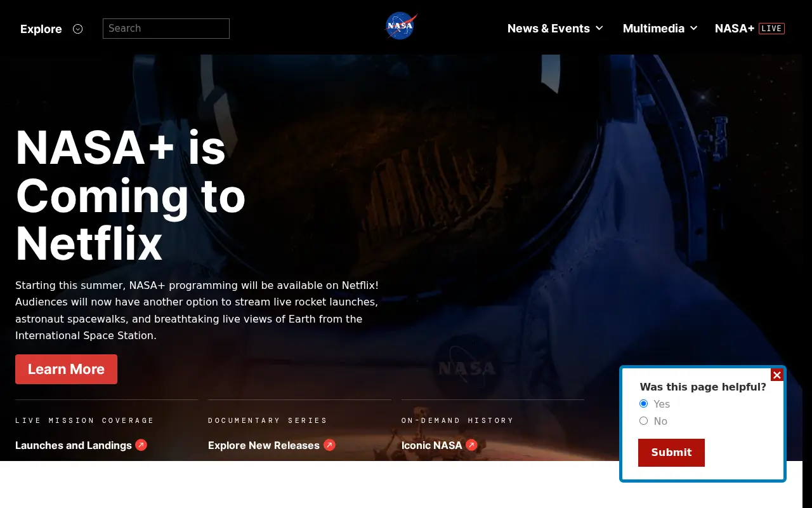Focus the Search input field

(166, 29)
